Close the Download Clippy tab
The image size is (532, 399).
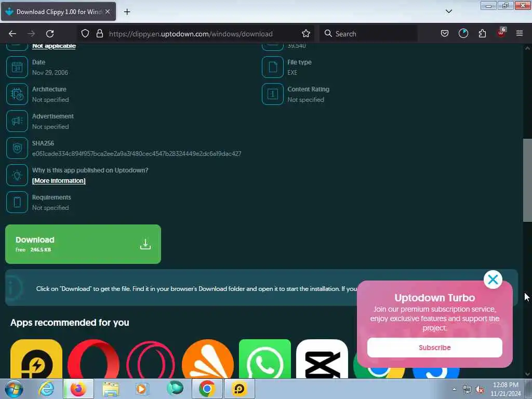pos(108,11)
